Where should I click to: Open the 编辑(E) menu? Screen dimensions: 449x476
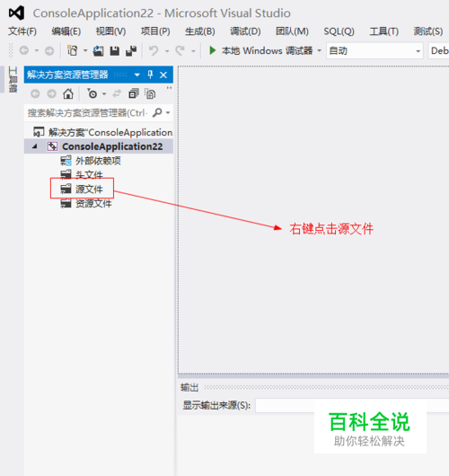pyautogui.click(x=66, y=31)
